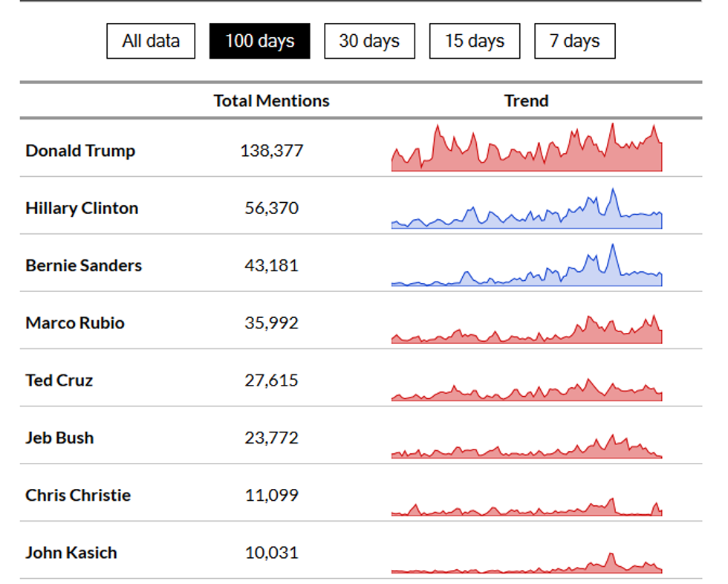The image size is (728, 584).
Task: Click the Trend column header
Action: pos(526,101)
